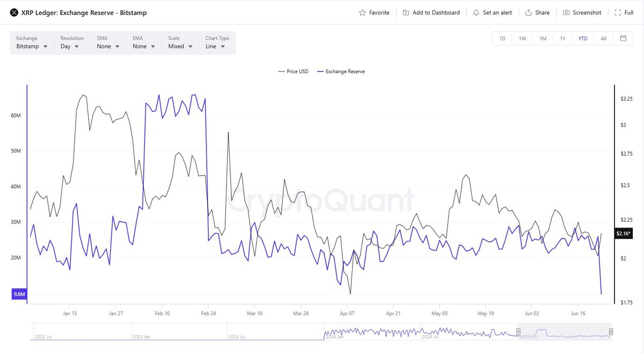Click the Add to Dashboard label
The width and height of the screenshot is (644, 353).
(436, 12)
